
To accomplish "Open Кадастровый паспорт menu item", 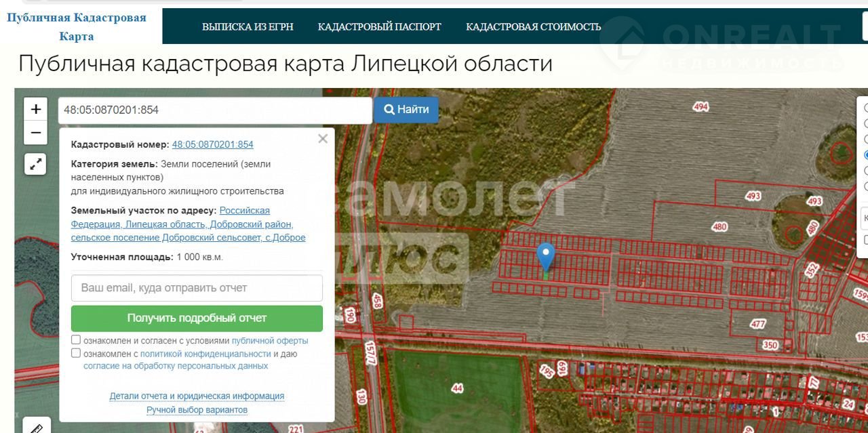I will pyautogui.click(x=379, y=27).
